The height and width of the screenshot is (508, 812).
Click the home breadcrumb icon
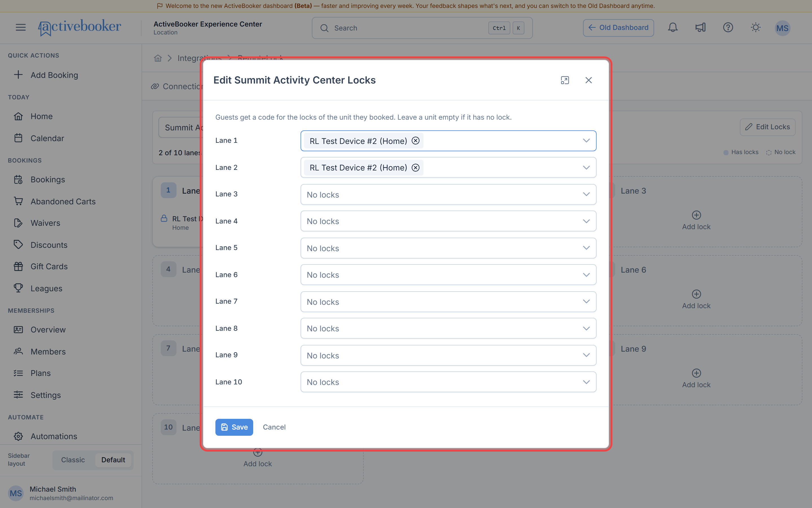(158, 58)
